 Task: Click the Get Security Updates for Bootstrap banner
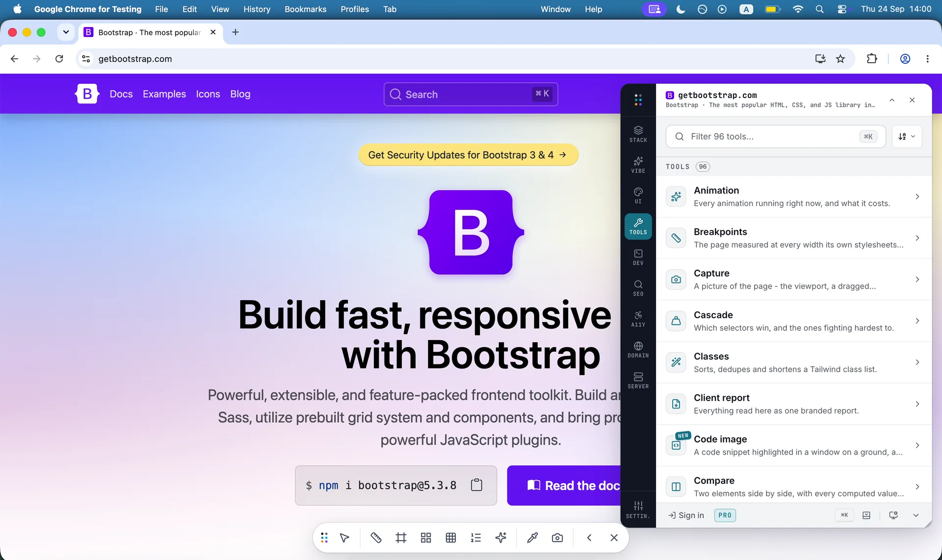click(x=468, y=155)
